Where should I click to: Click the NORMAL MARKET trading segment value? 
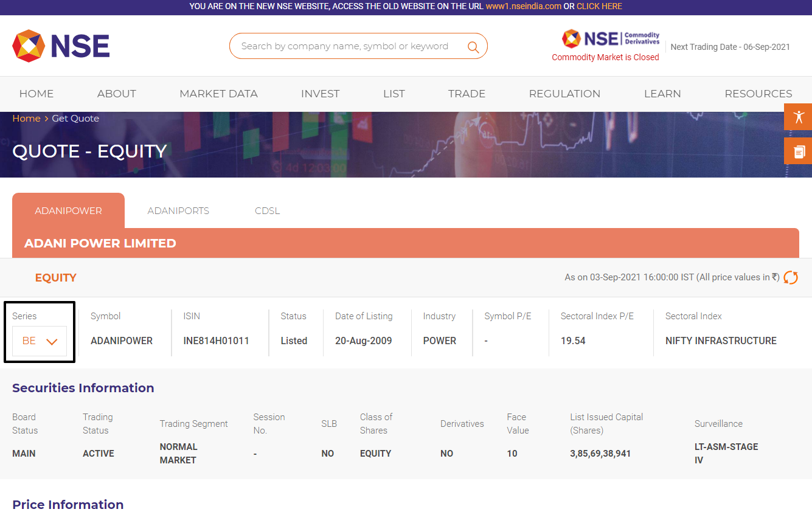click(x=179, y=453)
